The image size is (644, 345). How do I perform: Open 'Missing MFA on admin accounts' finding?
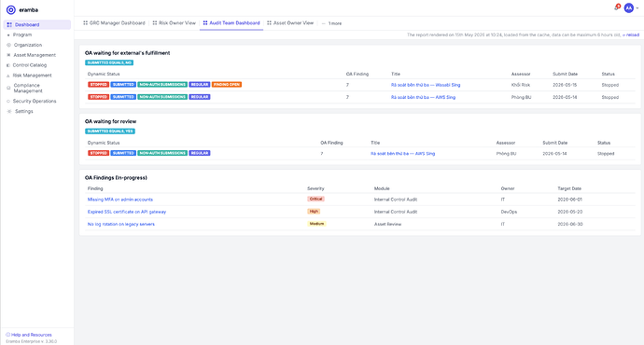tap(119, 200)
